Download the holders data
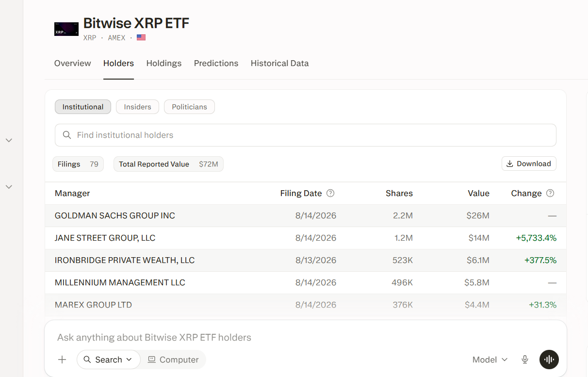 (x=529, y=164)
